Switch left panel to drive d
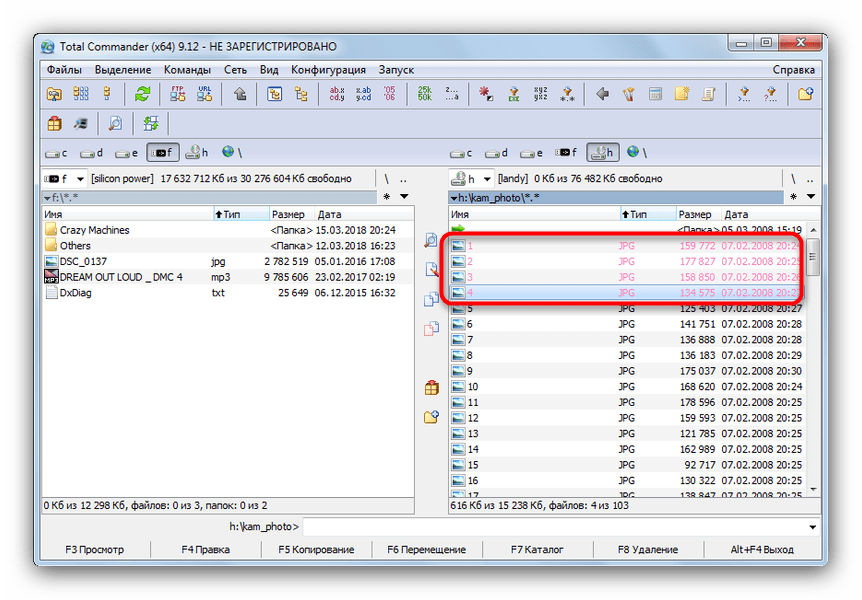The image size is (862, 600). click(91, 153)
